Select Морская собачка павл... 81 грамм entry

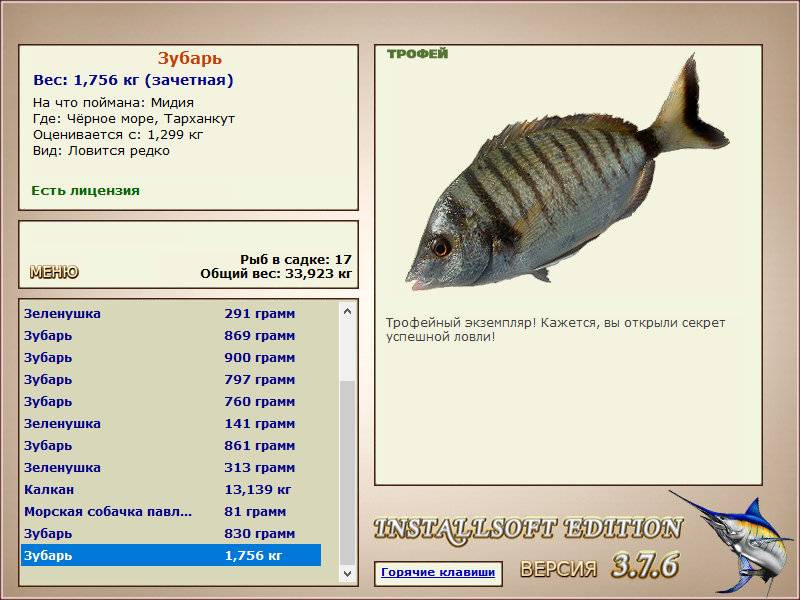point(171,511)
